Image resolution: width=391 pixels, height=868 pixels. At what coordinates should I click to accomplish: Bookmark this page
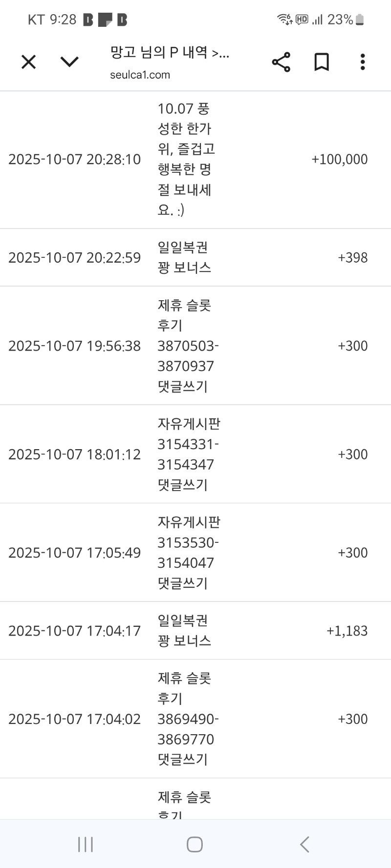tap(321, 62)
